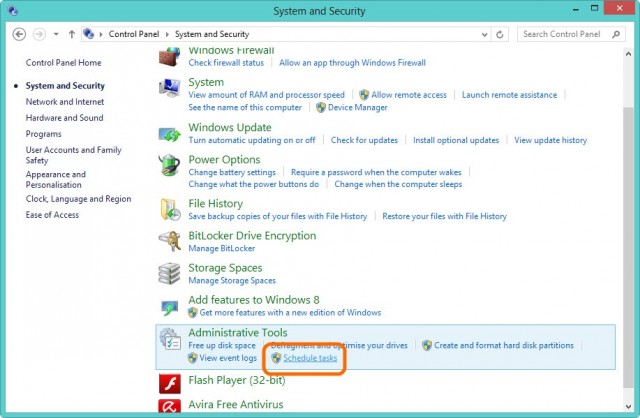
Task: Expand the address bar history dropdown
Action: coord(484,34)
